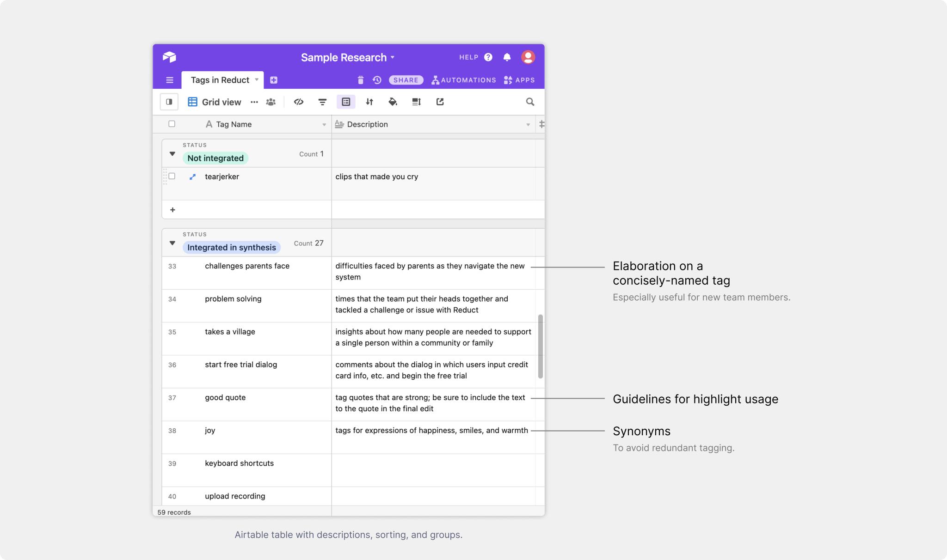The image size is (947, 560).
Task: Open the revision history clock icon
Action: [377, 80]
